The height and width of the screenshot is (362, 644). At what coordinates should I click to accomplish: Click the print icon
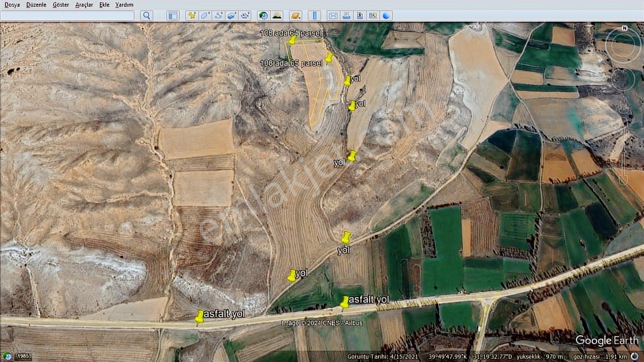(x=347, y=16)
